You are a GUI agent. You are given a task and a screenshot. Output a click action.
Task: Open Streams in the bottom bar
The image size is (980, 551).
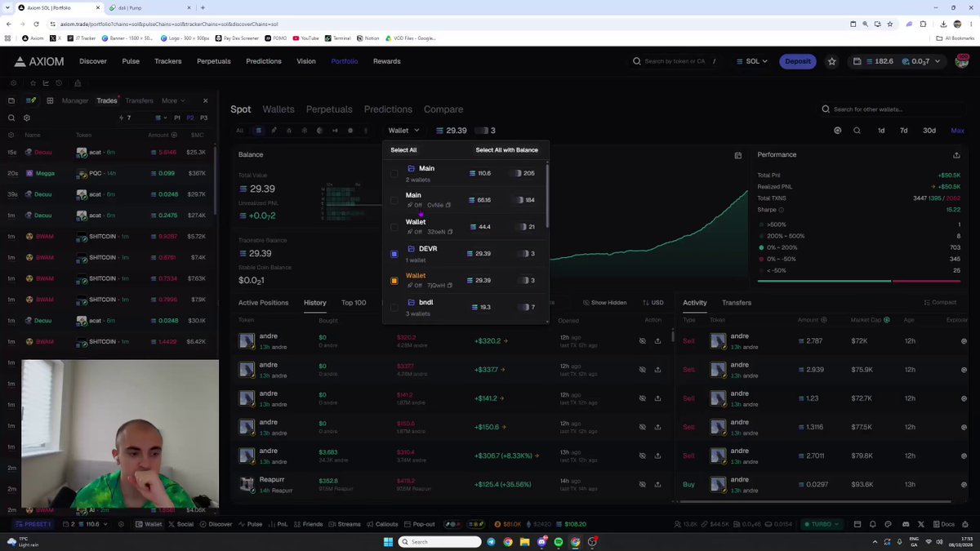345,524
